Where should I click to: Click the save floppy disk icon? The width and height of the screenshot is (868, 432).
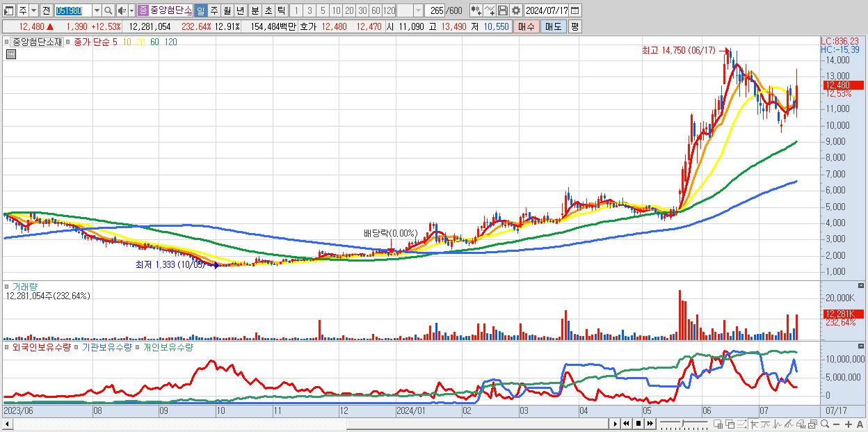point(503,10)
